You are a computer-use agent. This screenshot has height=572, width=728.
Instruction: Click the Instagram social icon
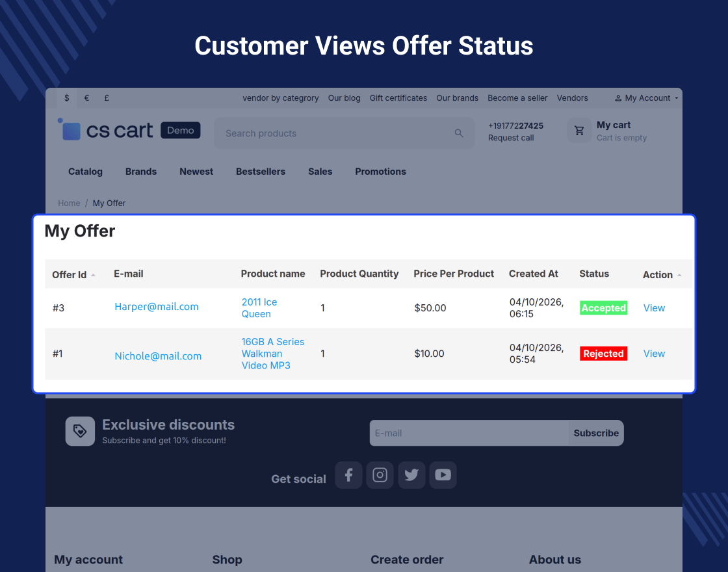[x=380, y=475]
